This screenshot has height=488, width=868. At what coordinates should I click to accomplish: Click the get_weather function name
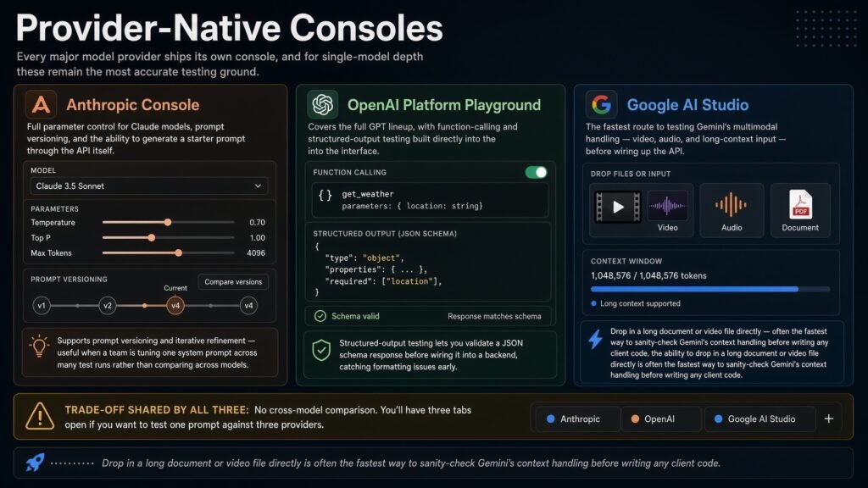(368, 194)
